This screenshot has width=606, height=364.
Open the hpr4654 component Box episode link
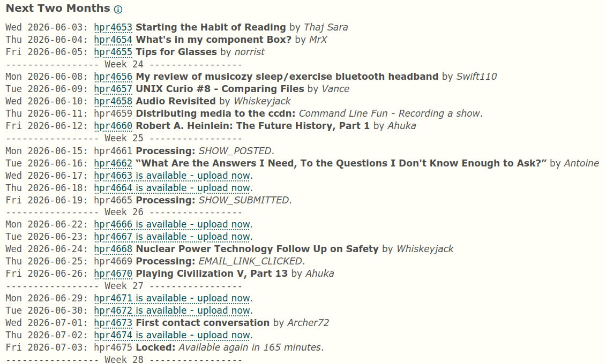[x=113, y=40]
